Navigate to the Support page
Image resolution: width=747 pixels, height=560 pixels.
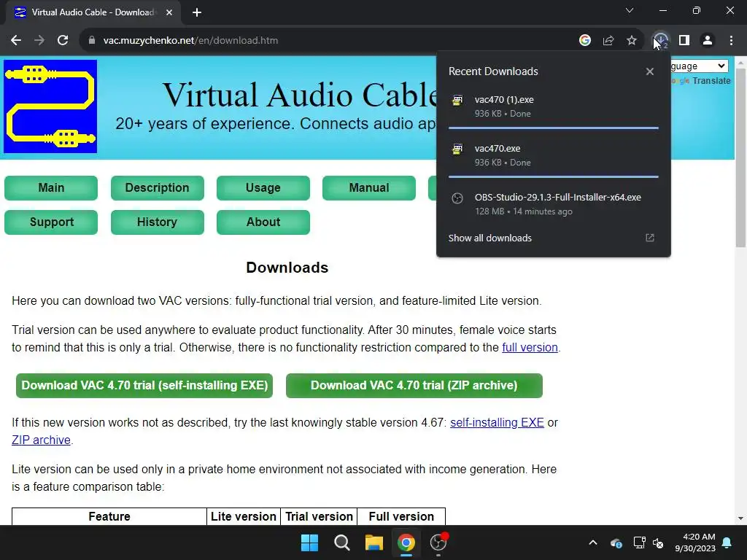(x=51, y=222)
